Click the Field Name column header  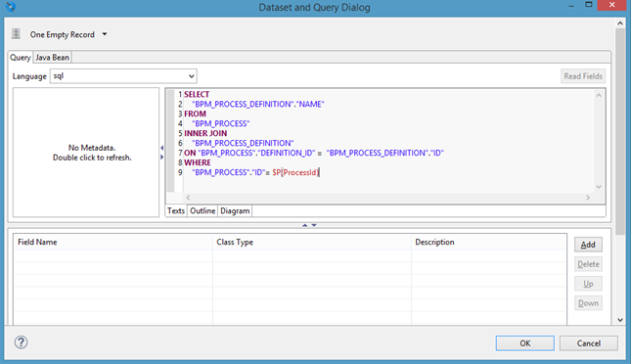tap(113, 242)
